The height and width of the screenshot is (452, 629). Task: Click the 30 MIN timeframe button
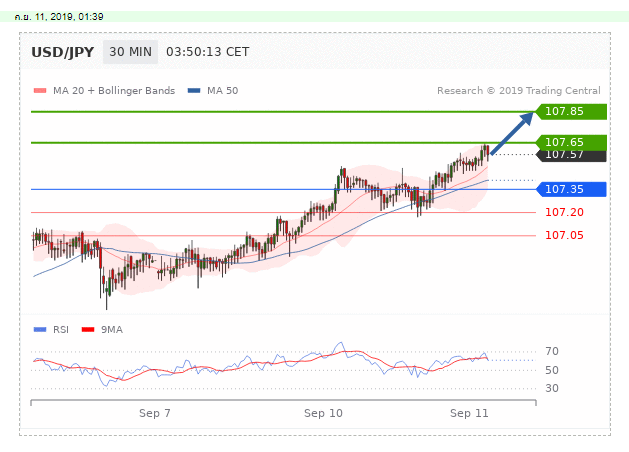coord(130,52)
